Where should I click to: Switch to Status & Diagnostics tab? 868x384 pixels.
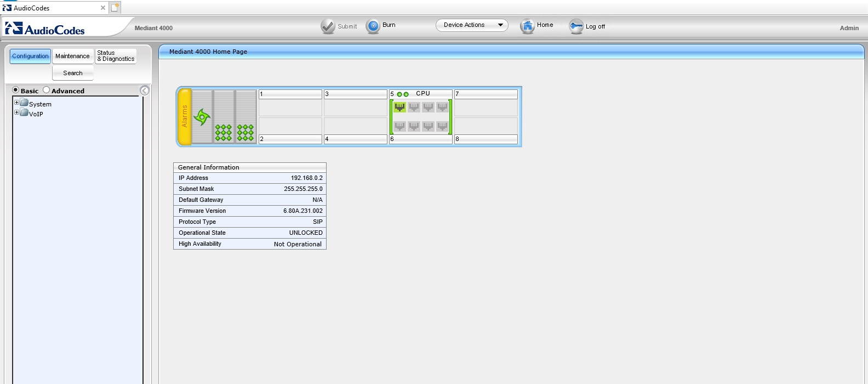pyautogui.click(x=116, y=56)
